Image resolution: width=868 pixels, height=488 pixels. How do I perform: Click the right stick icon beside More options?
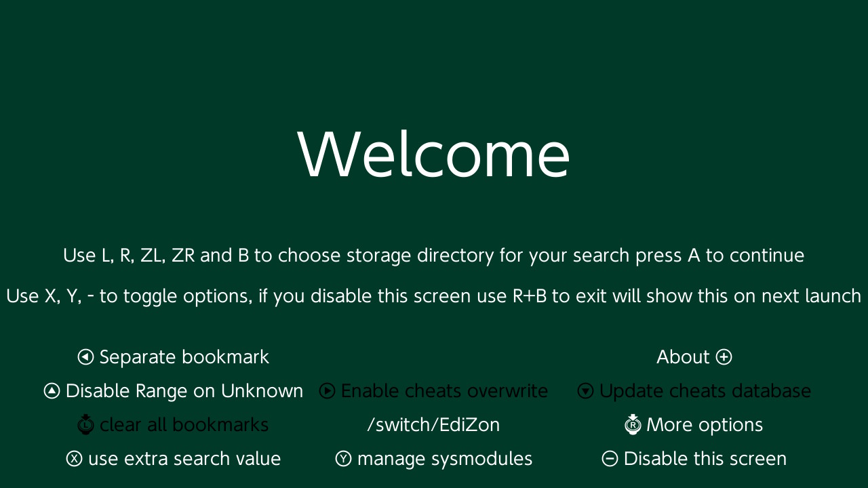click(x=633, y=424)
